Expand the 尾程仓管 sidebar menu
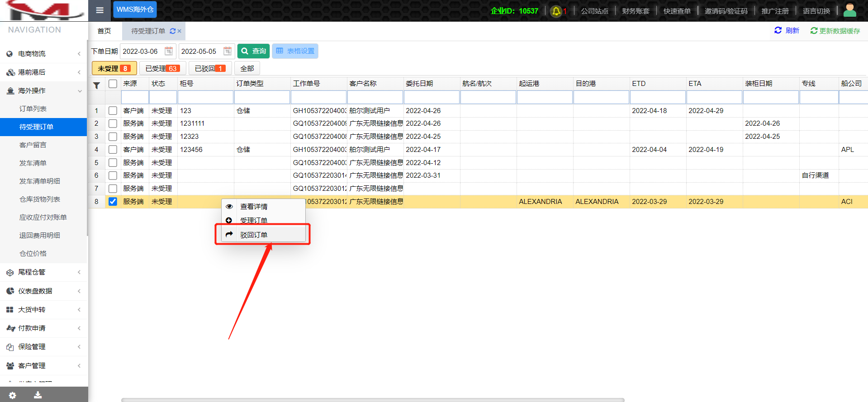Screen dimensions: 868x402 pyautogui.click(x=43, y=272)
